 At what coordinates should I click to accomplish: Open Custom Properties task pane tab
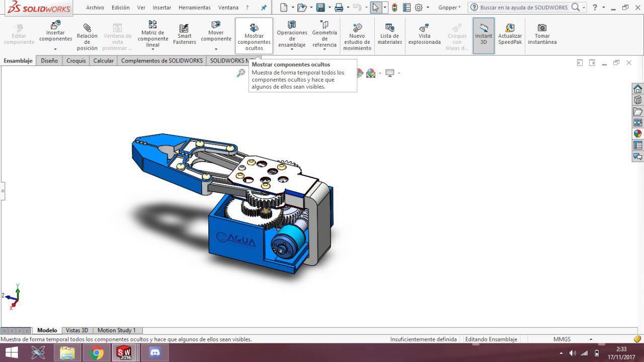[x=637, y=145]
